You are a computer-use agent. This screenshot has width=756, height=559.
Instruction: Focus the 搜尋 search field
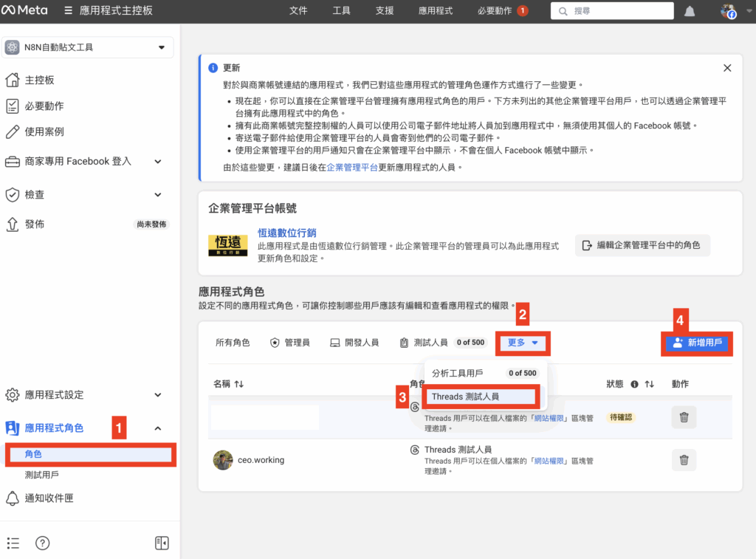[x=612, y=10]
